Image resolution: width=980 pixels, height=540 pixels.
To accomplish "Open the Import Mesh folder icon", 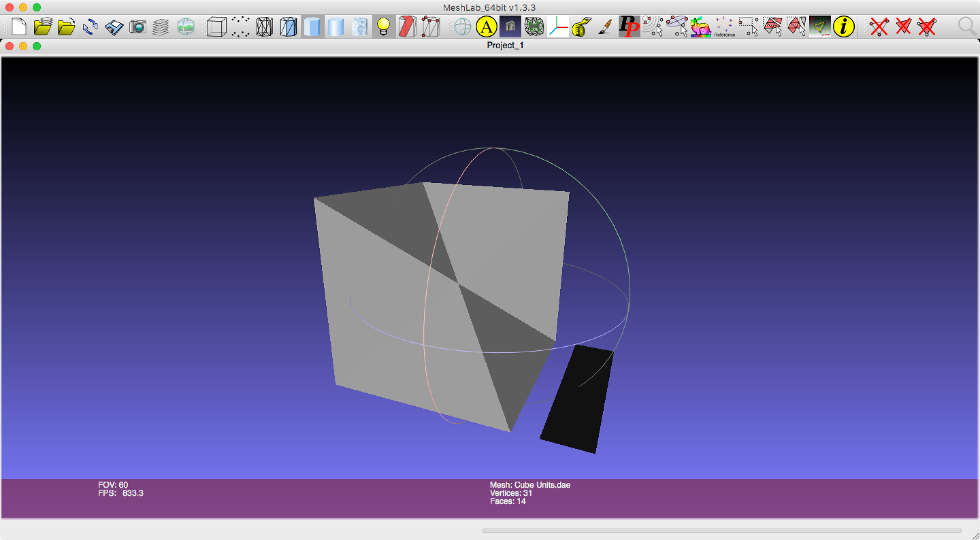I will 66,27.
